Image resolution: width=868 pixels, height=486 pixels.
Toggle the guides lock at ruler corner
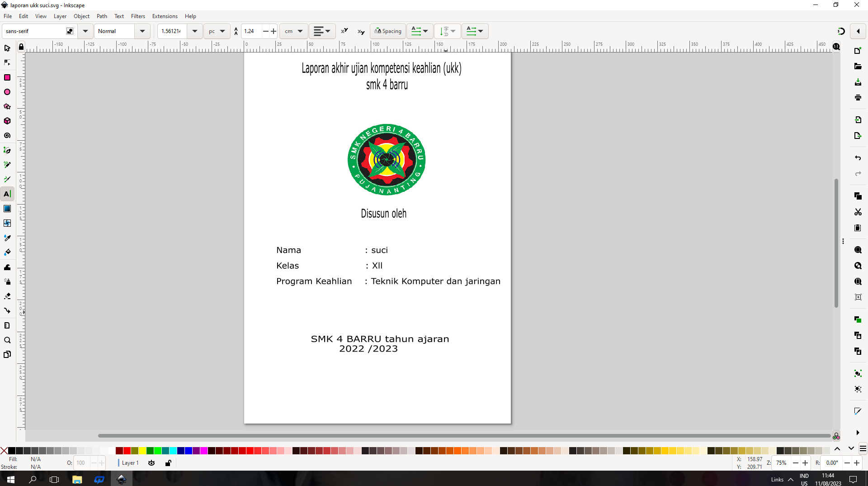click(x=21, y=47)
